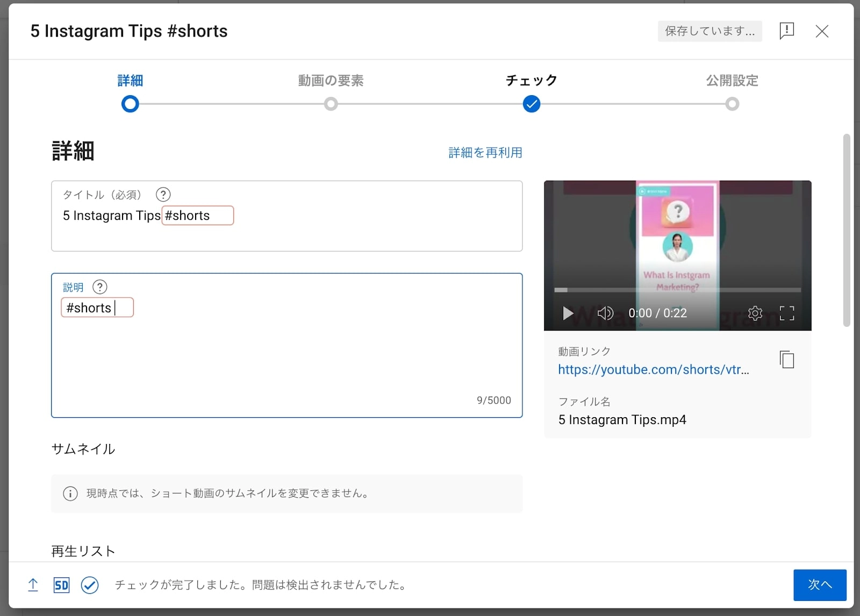860x616 pixels.
Task: Click the thumbnail unavailable notice text
Action: coord(229,493)
